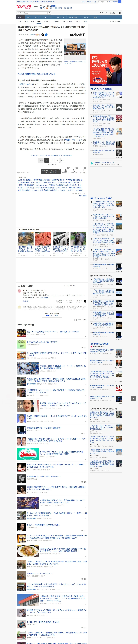138x644 pixels.
Task: Select the ランキング navigation tab
Action: pyautogui.click(x=86, y=17)
